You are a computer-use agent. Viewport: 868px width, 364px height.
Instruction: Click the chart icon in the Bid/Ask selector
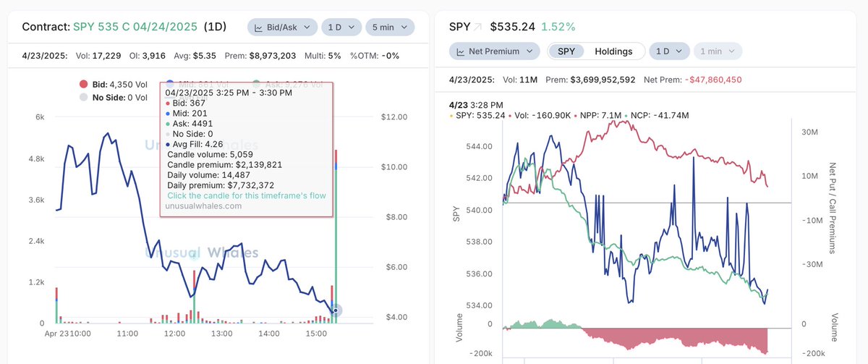(259, 27)
